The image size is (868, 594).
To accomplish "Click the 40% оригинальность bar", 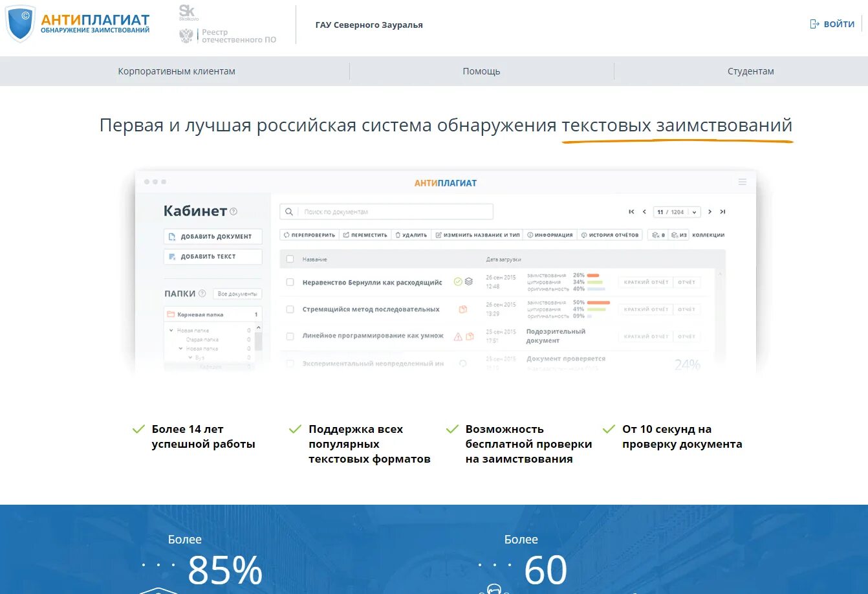I will tap(596, 289).
